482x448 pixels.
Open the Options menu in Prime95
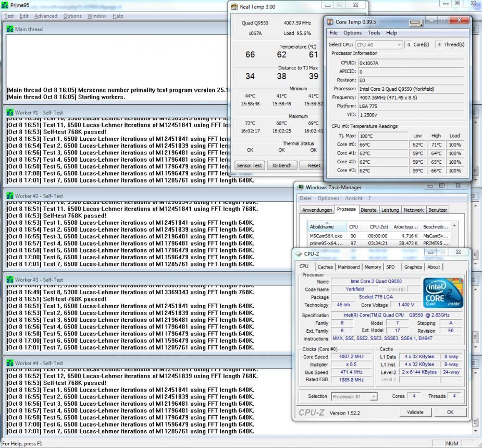pyautogui.click(x=72, y=16)
